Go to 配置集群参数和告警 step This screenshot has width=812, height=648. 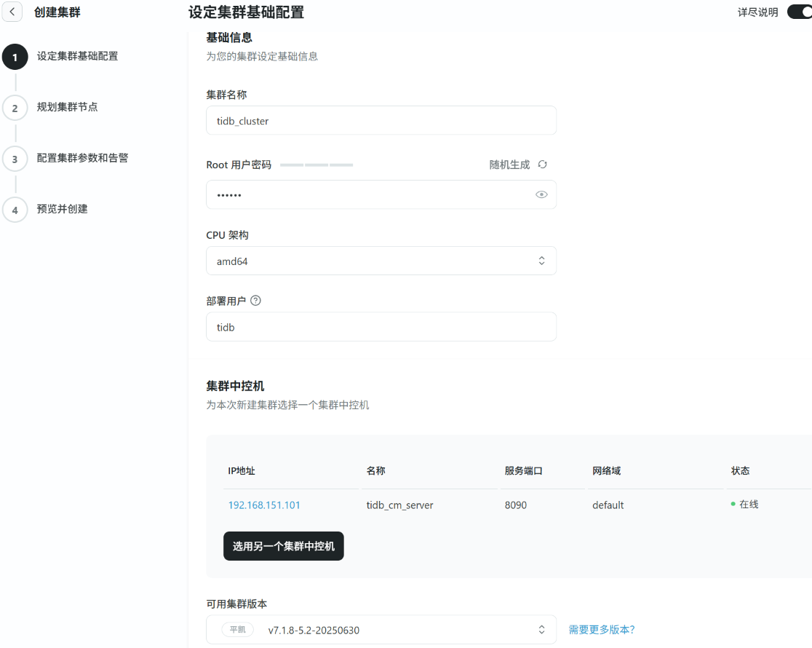pyautogui.click(x=82, y=158)
